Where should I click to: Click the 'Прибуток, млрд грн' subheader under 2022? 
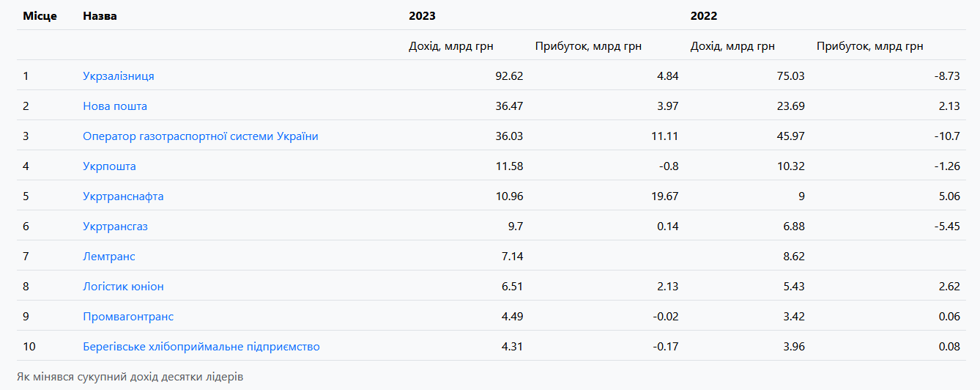pos(869,46)
